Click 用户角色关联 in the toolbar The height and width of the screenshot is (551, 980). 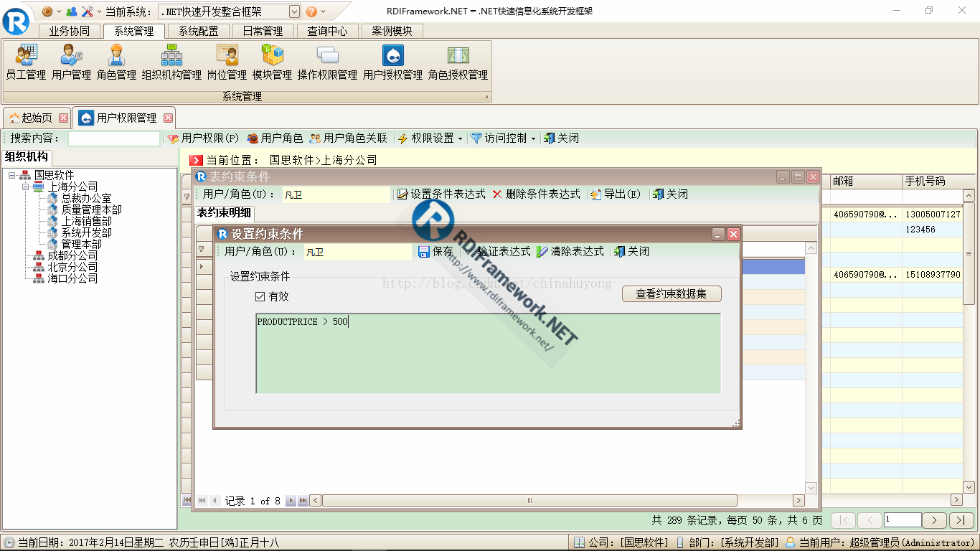(x=349, y=138)
